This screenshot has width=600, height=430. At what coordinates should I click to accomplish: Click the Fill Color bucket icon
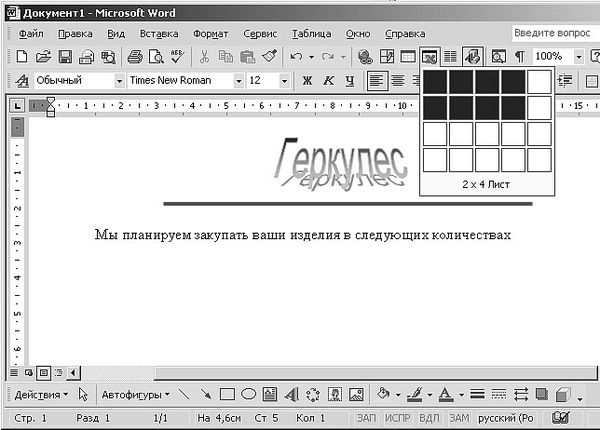[383, 394]
